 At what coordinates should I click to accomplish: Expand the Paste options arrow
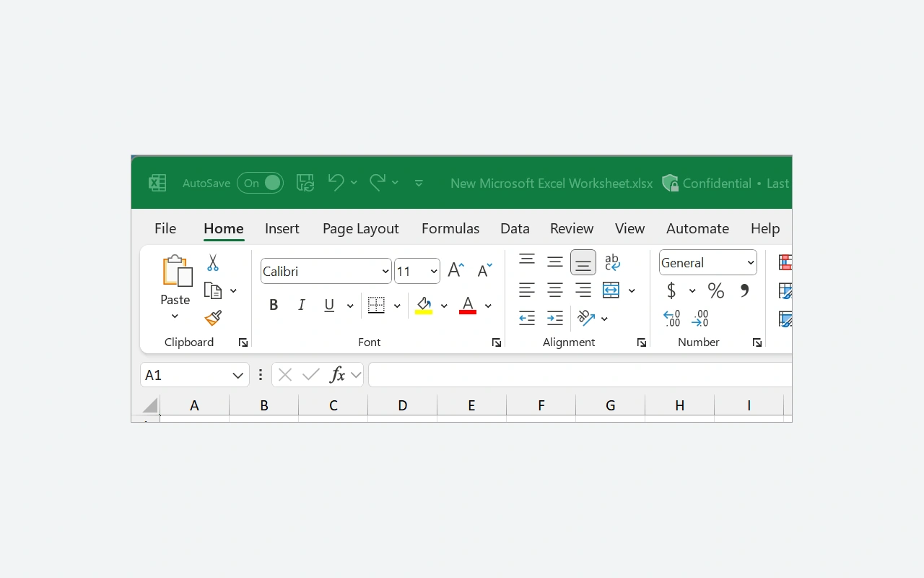(175, 316)
